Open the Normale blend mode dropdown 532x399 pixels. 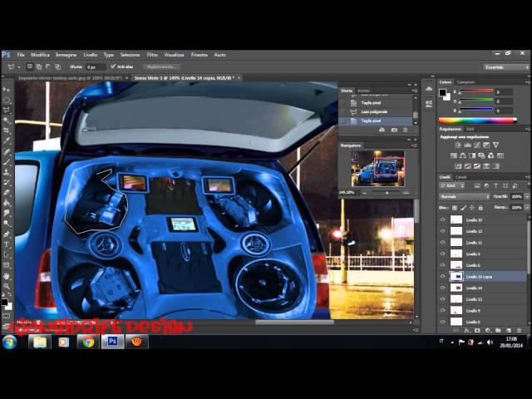tap(465, 196)
